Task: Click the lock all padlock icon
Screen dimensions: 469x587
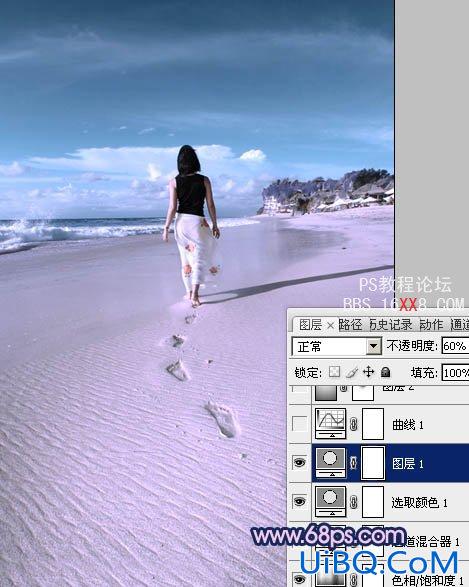Action: [385, 372]
